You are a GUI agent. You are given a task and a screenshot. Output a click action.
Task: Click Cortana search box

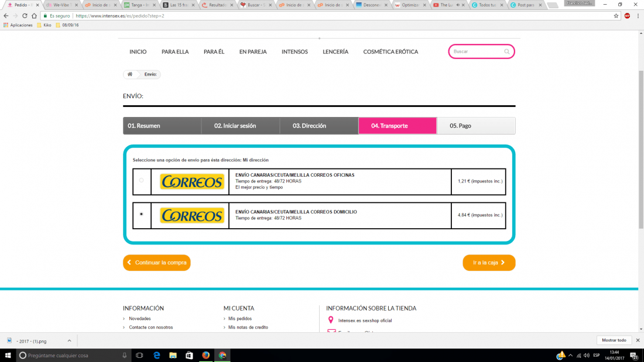pos(73,356)
